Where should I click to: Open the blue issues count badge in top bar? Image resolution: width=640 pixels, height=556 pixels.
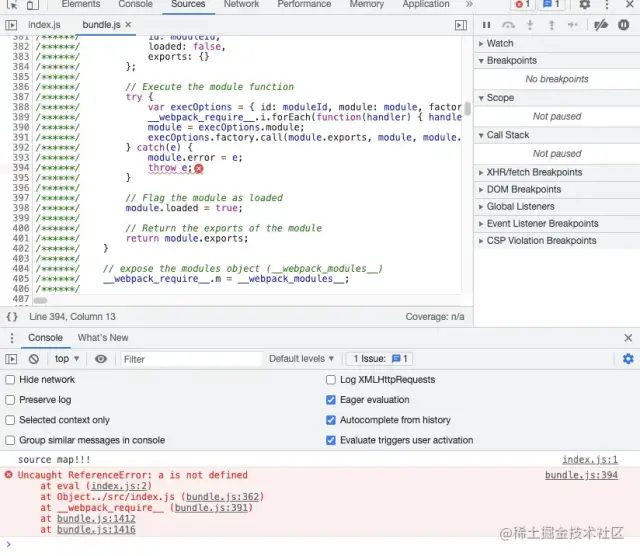coord(551,4)
